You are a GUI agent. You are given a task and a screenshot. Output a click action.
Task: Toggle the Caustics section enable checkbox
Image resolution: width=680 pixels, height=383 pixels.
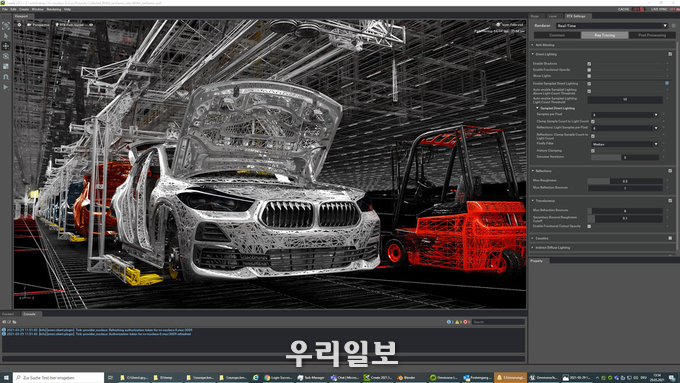point(670,238)
